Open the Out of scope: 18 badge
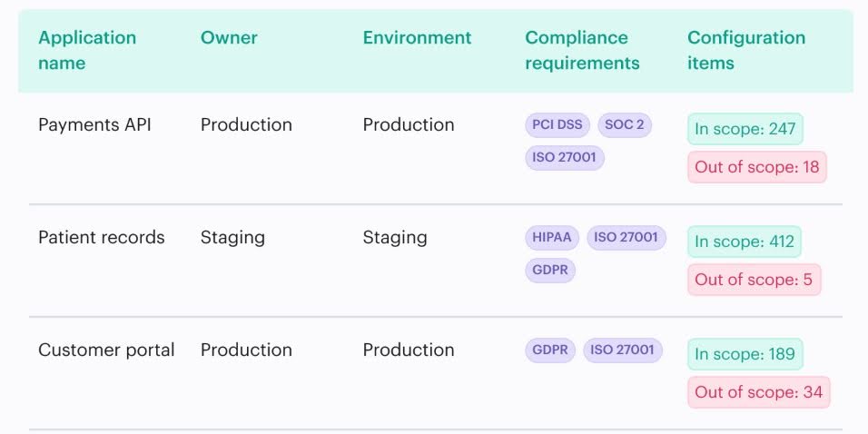The height and width of the screenshot is (434, 868). [756, 167]
